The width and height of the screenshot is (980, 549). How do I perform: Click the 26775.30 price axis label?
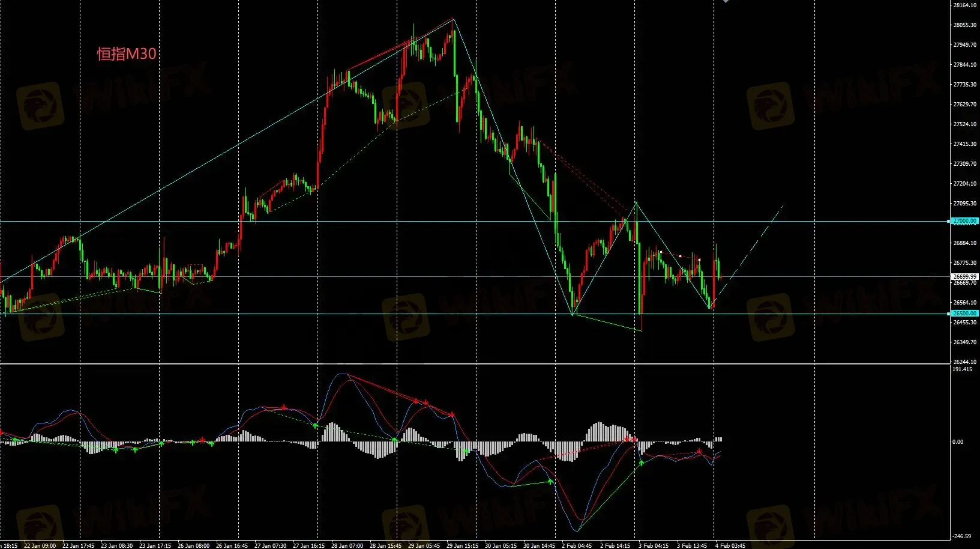[965, 263]
